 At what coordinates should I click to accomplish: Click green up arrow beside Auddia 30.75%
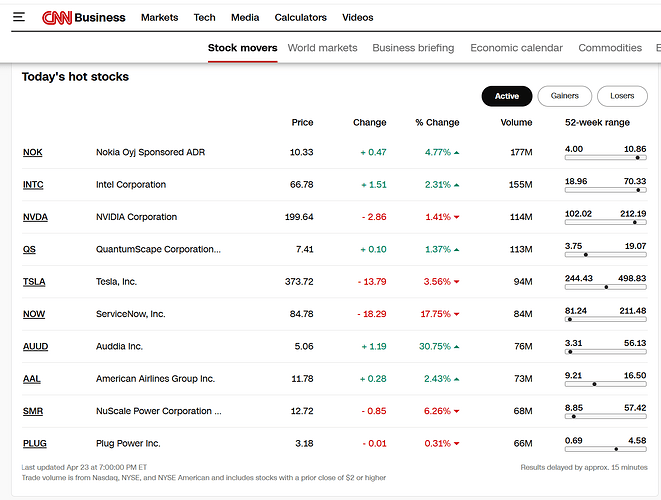tap(457, 347)
